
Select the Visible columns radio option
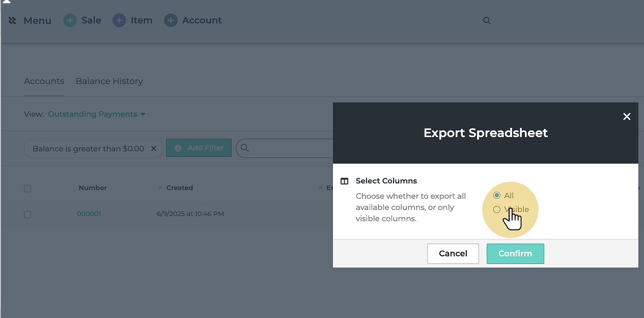(497, 209)
